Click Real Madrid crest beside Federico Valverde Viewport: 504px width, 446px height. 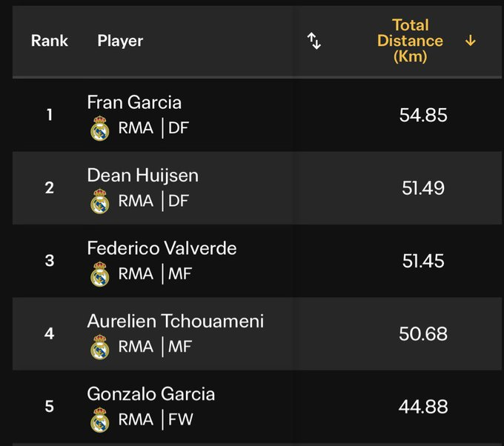click(100, 274)
